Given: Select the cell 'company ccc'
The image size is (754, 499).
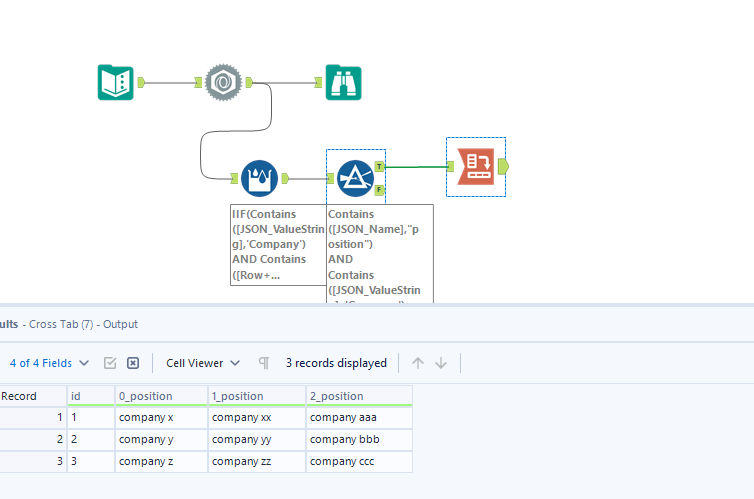Looking at the screenshot, I should 359,462.
